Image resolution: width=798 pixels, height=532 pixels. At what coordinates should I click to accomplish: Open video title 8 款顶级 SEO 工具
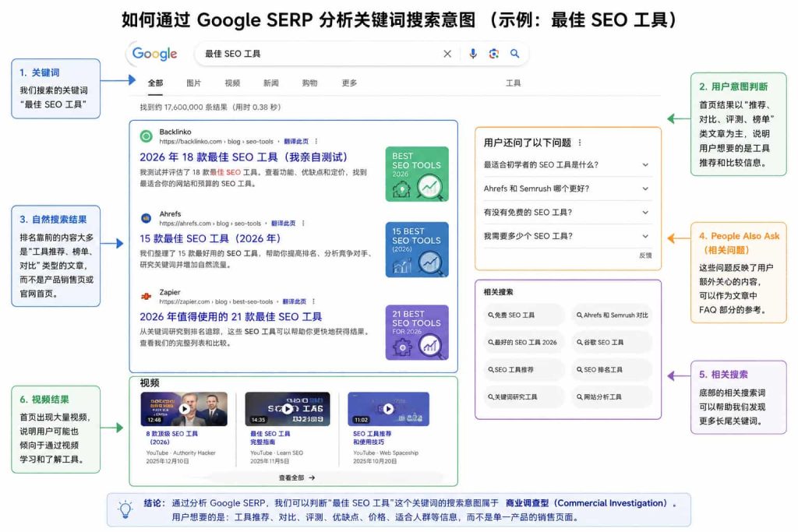pyautogui.click(x=172, y=438)
